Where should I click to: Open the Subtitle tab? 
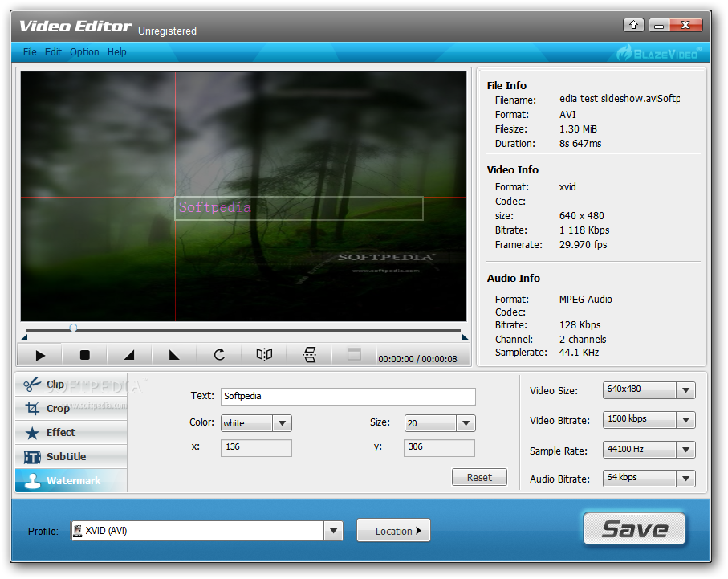71,457
